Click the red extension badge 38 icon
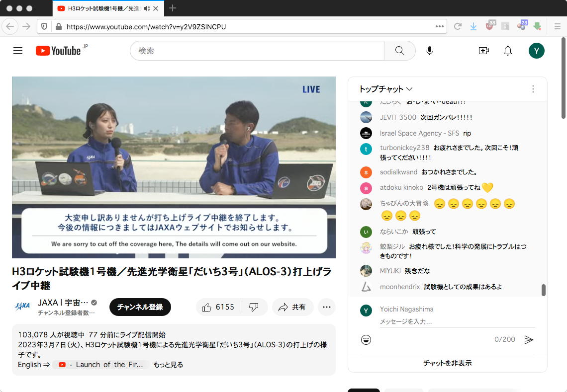 pyautogui.click(x=490, y=26)
